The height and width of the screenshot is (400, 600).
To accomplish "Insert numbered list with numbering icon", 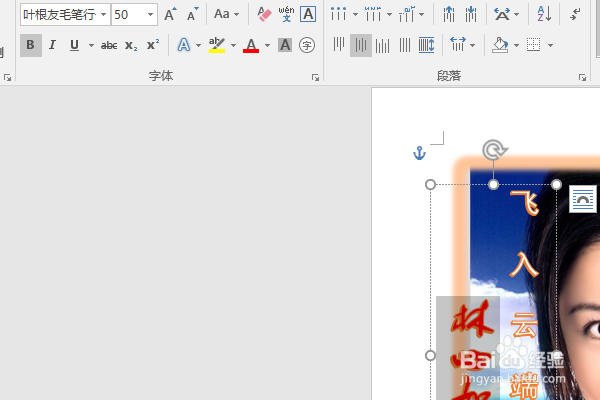I will 373,14.
